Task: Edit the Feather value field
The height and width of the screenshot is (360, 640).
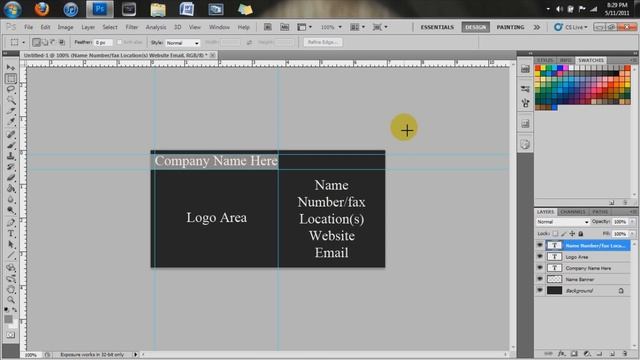Action: coord(102,42)
